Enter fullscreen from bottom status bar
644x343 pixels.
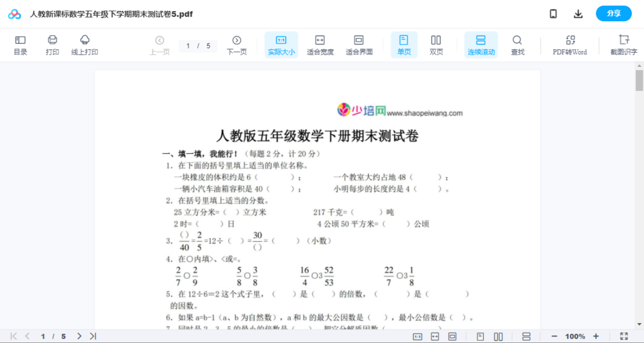point(623,336)
